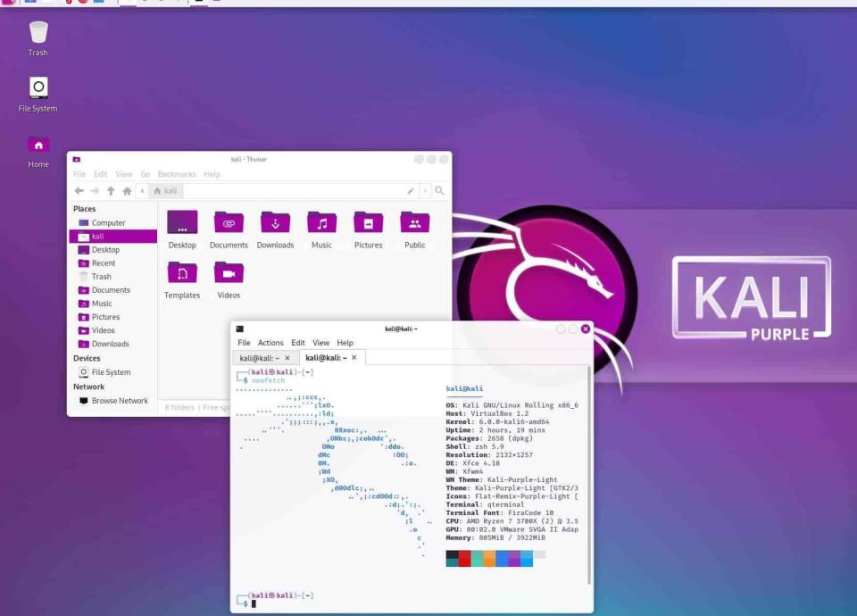Open the Help menu in Thunar
This screenshot has width=857, height=616.
pyautogui.click(x=212, y=174)
